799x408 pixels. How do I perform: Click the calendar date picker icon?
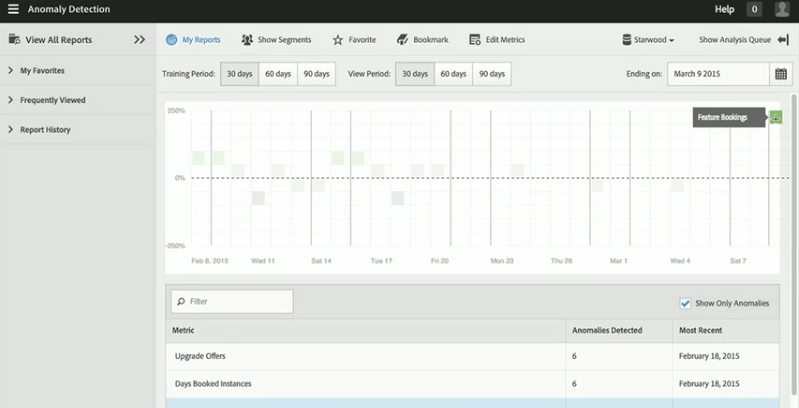coord(780,75)
